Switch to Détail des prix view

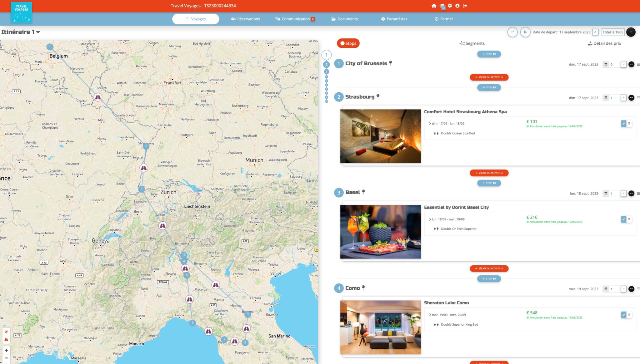tap(604, 43)
